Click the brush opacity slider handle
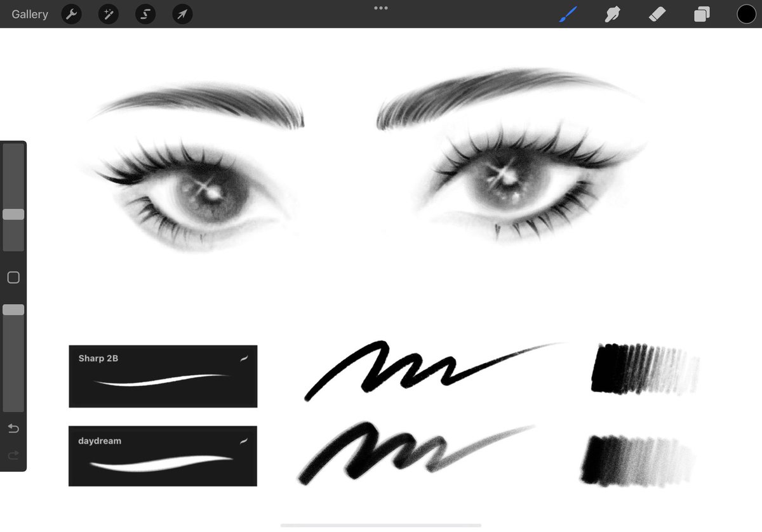This screenshot has width=762, height=532. tap(13, 310)
